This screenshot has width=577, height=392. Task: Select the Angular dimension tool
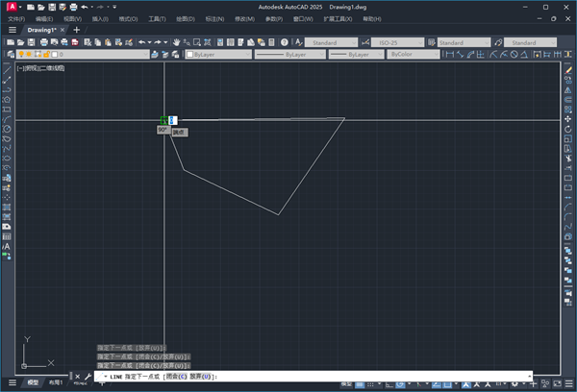coord(524,55)
